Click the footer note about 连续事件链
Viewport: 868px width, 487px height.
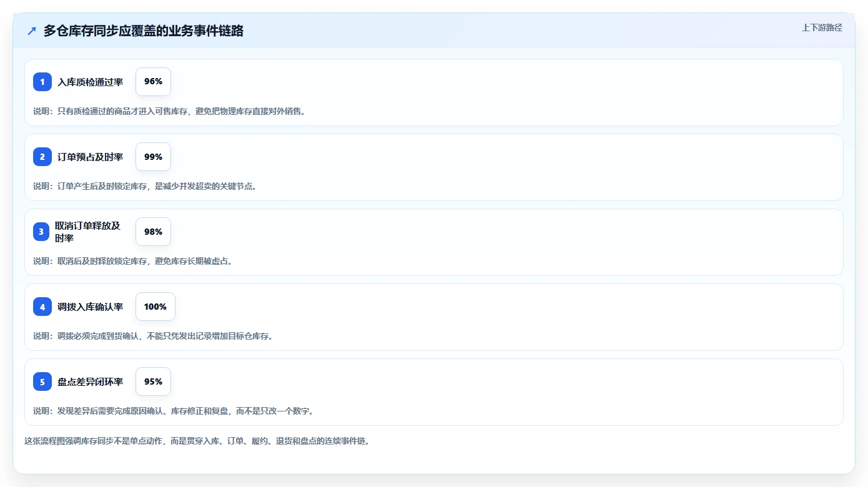point(197,441)
